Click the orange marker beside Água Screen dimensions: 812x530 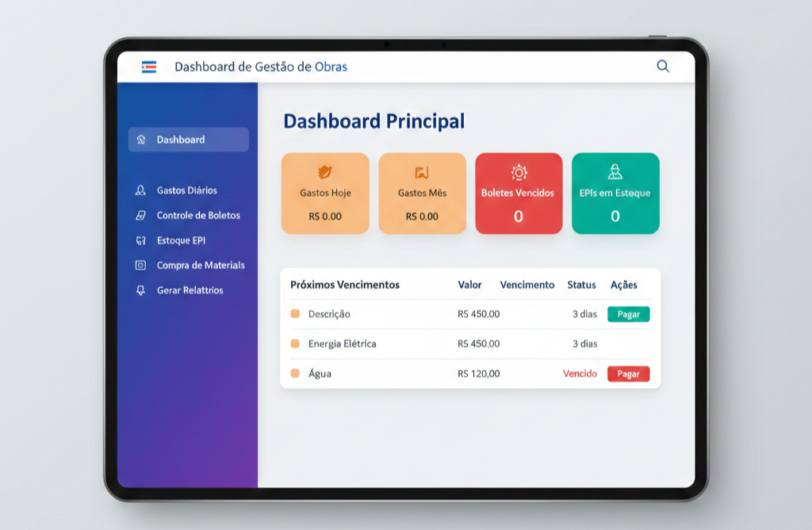[x=295, y=373]
